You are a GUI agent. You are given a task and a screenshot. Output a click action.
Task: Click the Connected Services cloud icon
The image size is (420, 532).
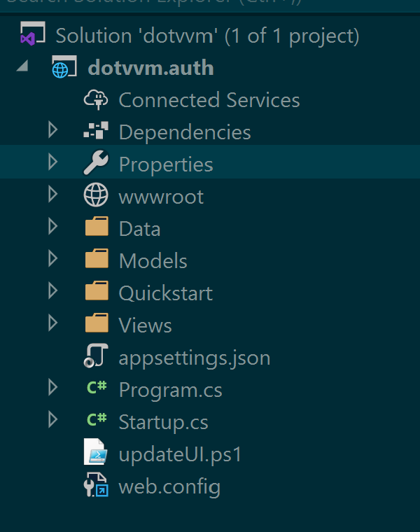(96, 99)
